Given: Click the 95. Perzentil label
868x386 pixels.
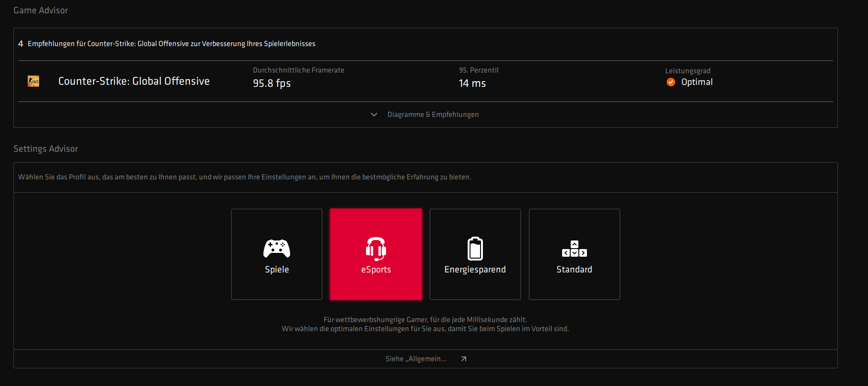Looking at the screenshot, I should [479, 70].
